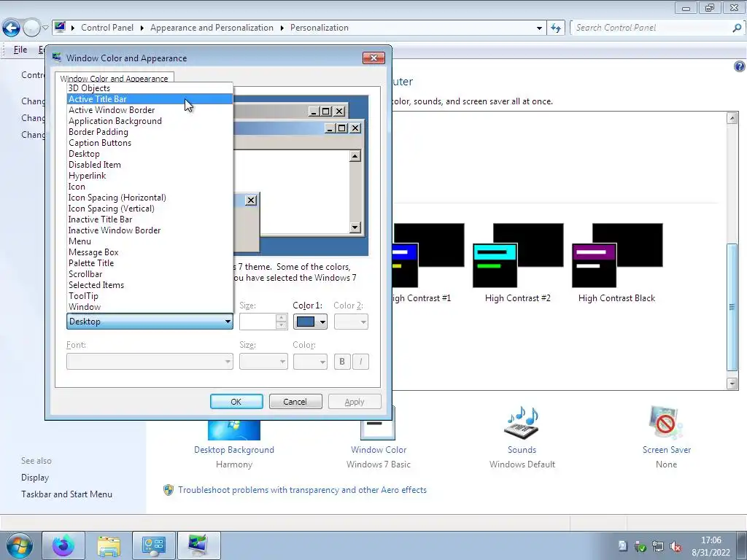Click the clock showing 17:06

[711, 540]
